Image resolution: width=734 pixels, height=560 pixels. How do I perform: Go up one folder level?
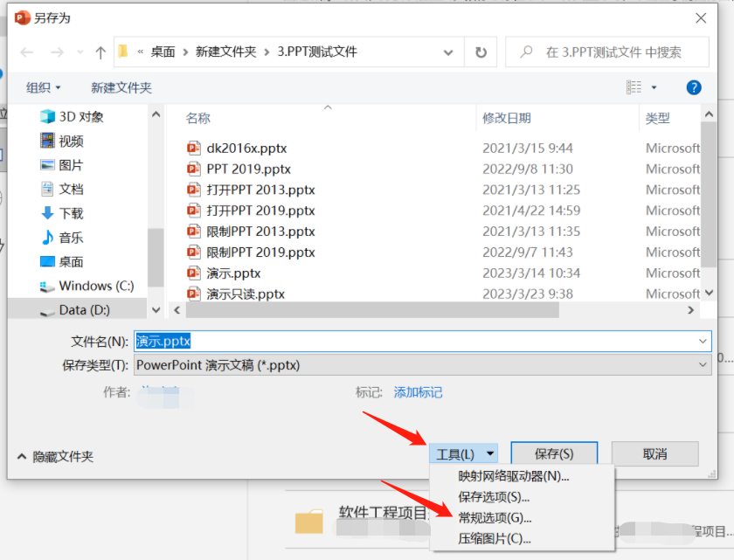pos(100,52)
